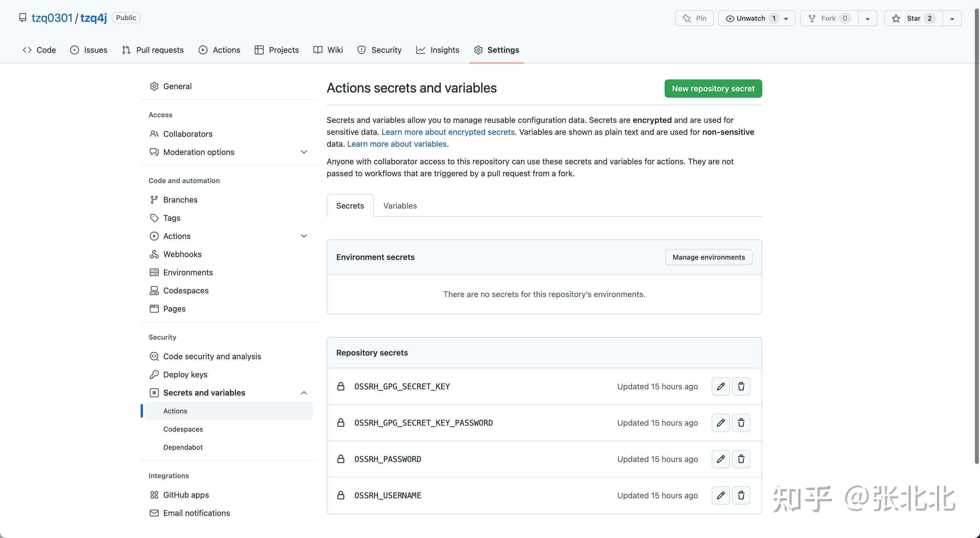Click lock icon beside OSSRH_GPG_SECRET_KEY

[341, 386]
